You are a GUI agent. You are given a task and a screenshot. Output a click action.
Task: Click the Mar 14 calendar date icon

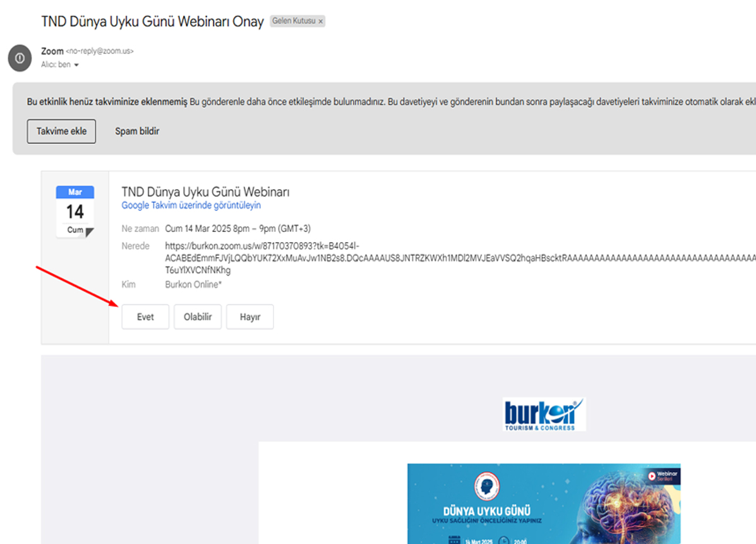pyautogui.click(x=75, y=211)
